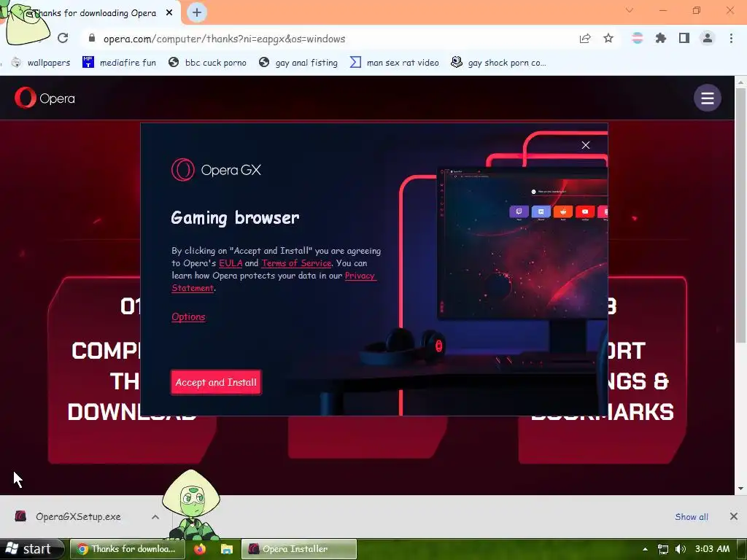Open the EULA link
The image size is (747, 560).
tap(231, 262)
